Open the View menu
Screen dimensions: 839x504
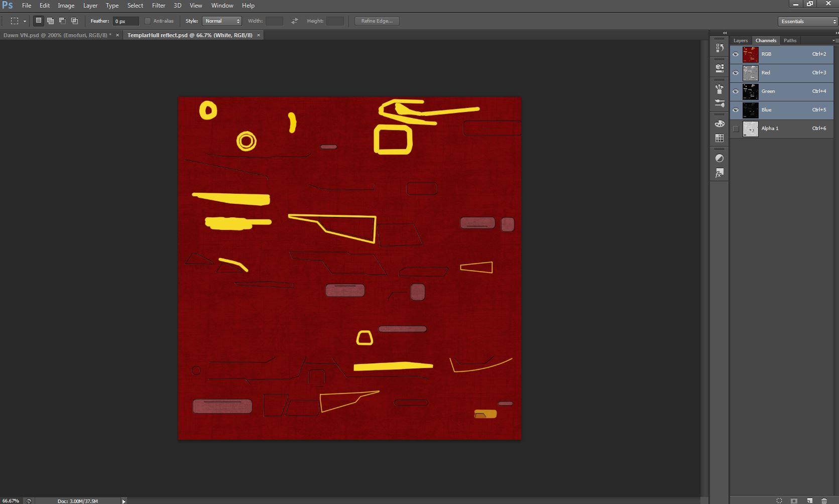[196, 6]
